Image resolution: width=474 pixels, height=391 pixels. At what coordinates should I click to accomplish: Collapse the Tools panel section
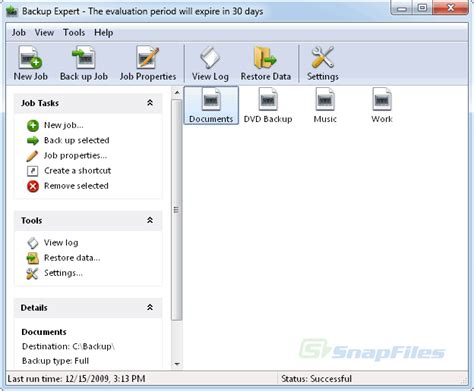pos(150,220)
